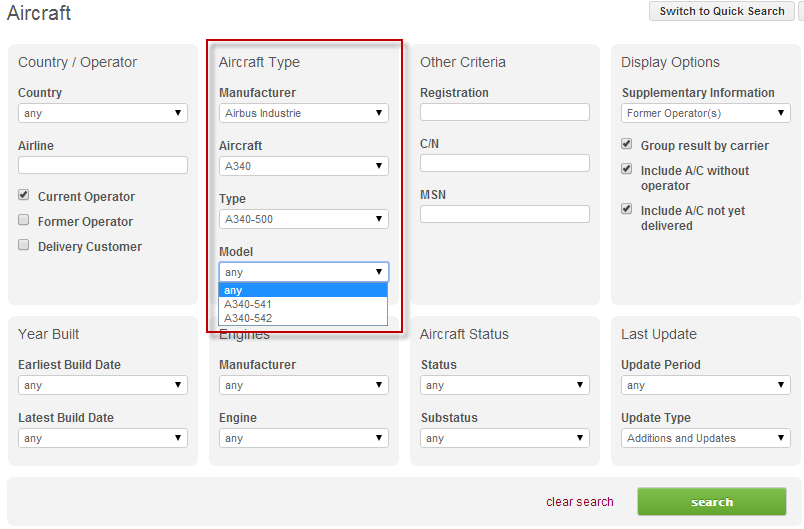Screen dimensions: 804x529
Task: Click the Airline text field
Action: (102, 165)
